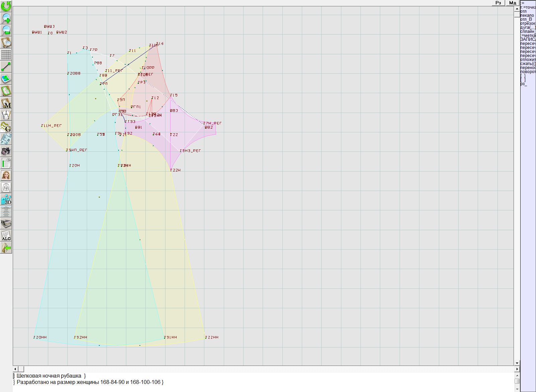Switch to the 3D view icon
The image size is (536, 392).
point(6,199)
